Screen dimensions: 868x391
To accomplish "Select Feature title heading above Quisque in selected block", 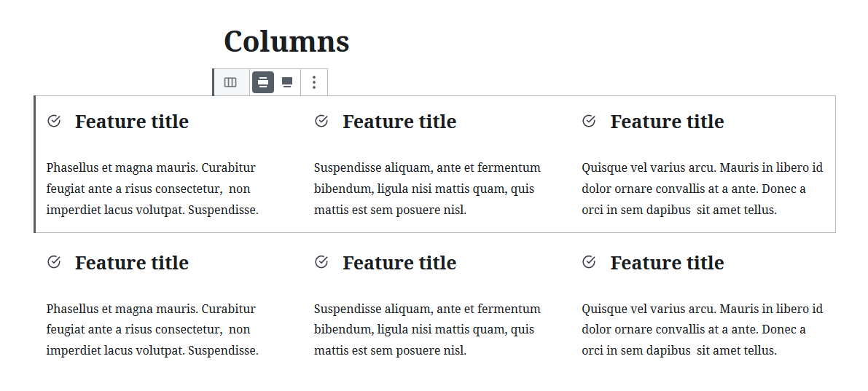I will click(667, 122).
